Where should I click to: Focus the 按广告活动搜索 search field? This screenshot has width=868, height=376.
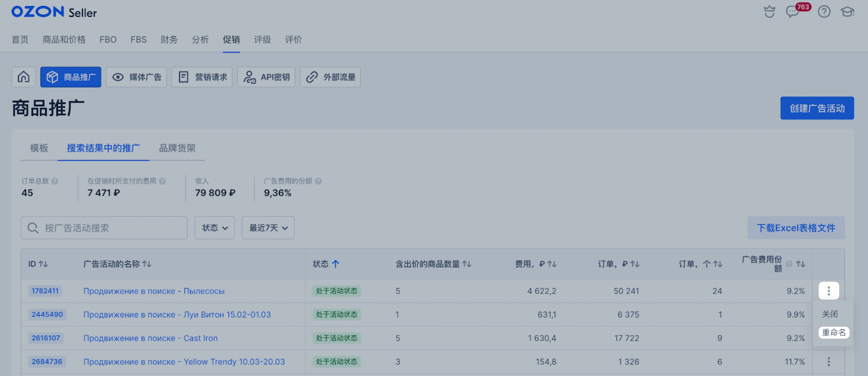[x=104, y=228]
